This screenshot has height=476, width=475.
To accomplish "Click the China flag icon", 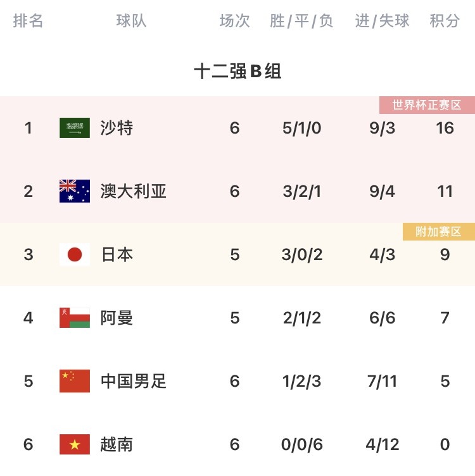I will [x=75, y=381].
